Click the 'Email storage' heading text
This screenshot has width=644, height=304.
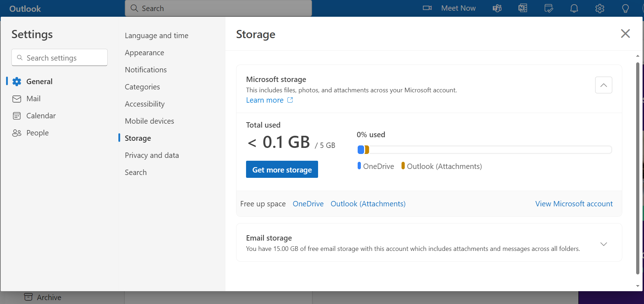click(x=269, y=238)
